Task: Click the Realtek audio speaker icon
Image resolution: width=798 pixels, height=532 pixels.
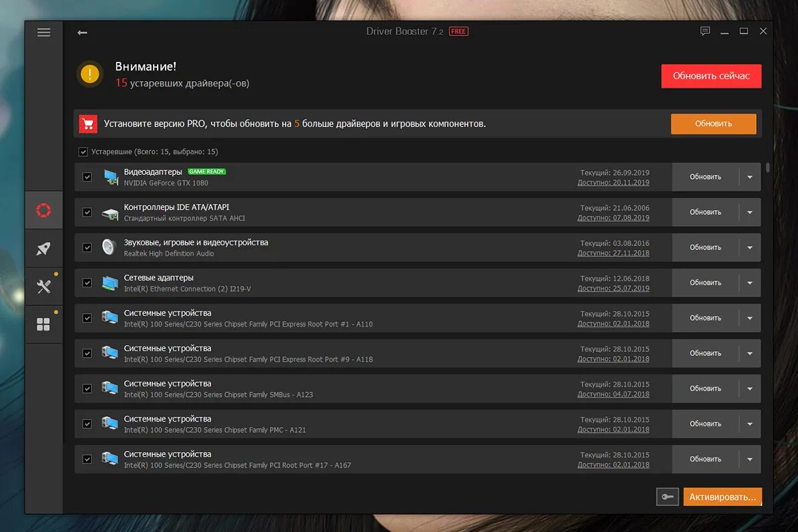Action: point(110,247)
